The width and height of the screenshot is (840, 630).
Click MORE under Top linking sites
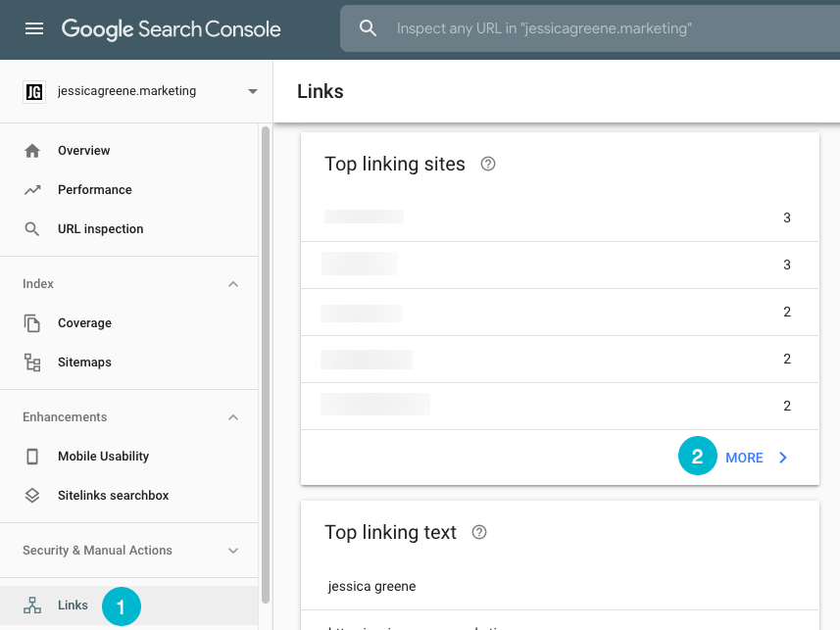click(x=744, y=458)
